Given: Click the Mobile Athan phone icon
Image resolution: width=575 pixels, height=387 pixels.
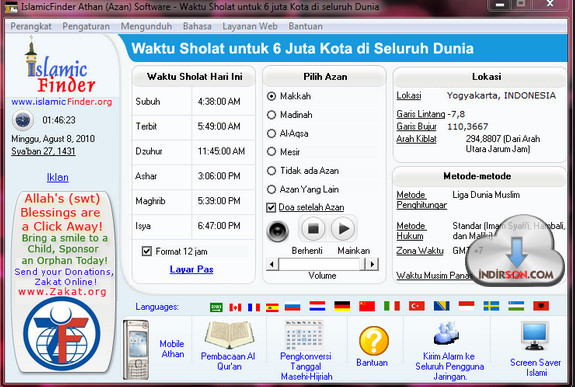Looking at the screenshot, I should point(136,349).
